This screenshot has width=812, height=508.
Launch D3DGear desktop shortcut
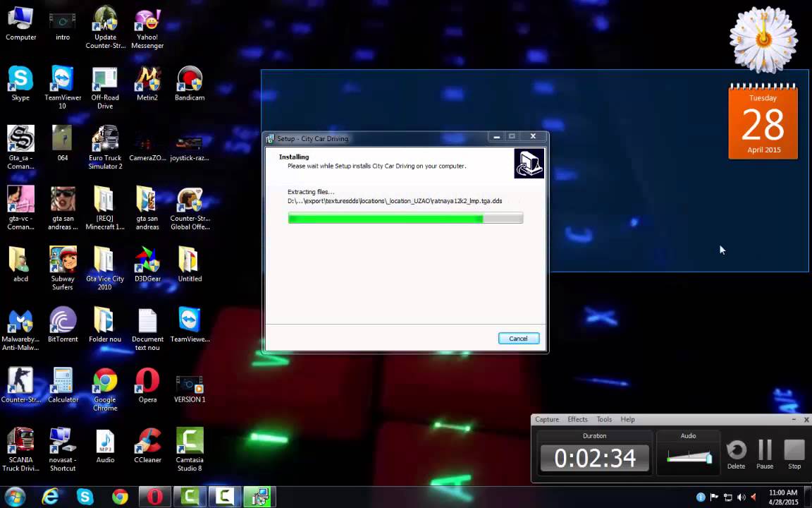point(147,265)
